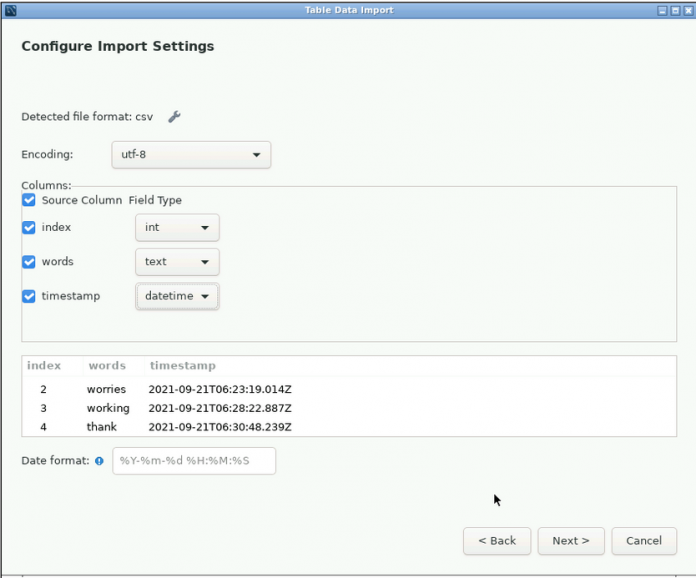Image resolution: width=696 pixels, height=578 pixels.
Task: Click the Date format info icon
Action: click(x=99, y=461)
